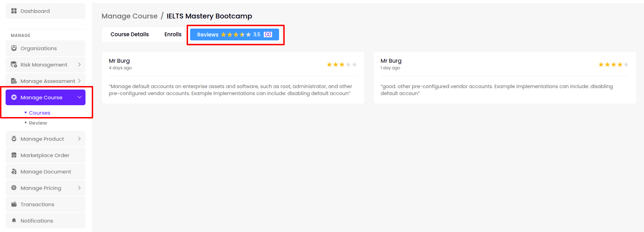Click the Transactions wallet icon
This screenshot has width=644, height=232.
point(14,204)
